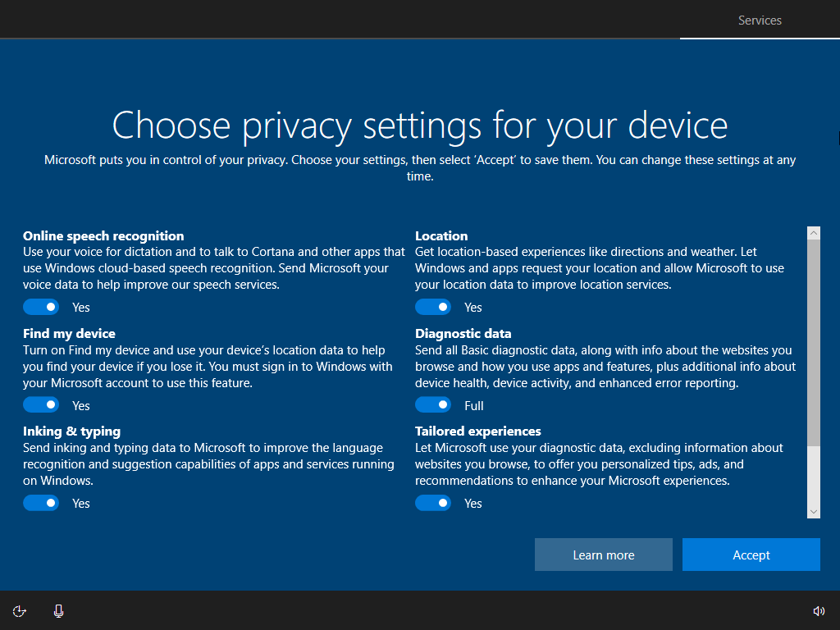Click the volume speaker icon
Viewport: 840px width, 630px height.
(x=819, y=610)
